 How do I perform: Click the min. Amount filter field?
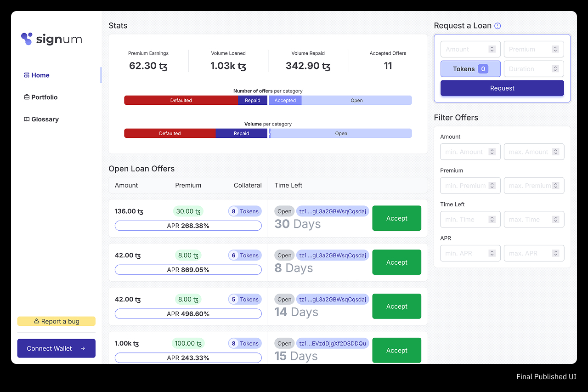464,152
